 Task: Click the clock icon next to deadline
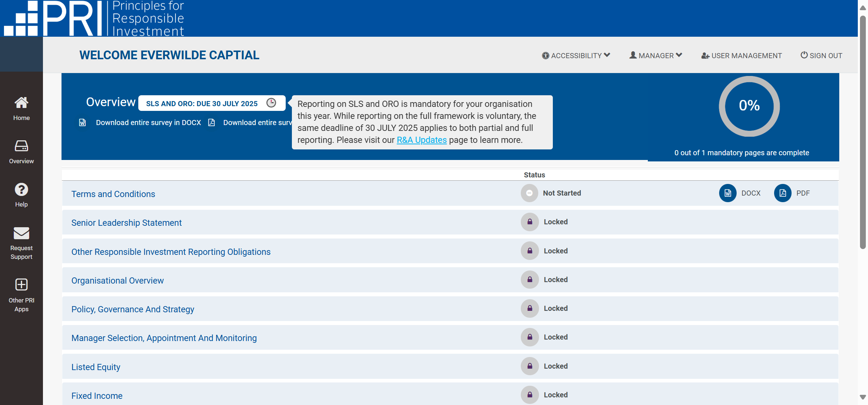(x=271, y=103)
